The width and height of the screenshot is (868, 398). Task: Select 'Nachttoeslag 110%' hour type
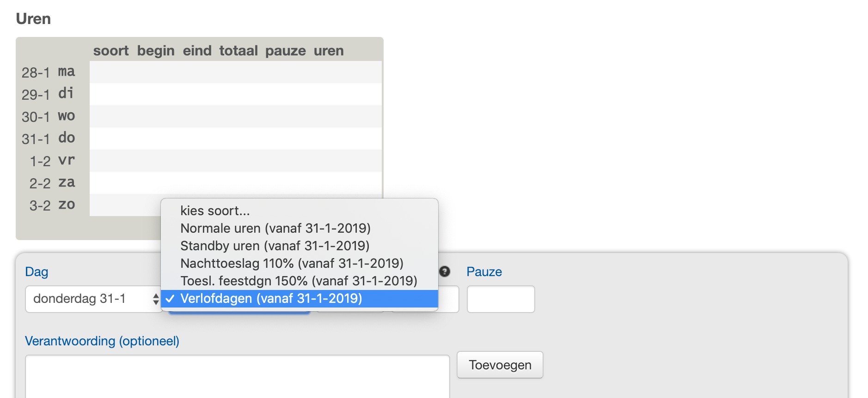pos(292,264)
